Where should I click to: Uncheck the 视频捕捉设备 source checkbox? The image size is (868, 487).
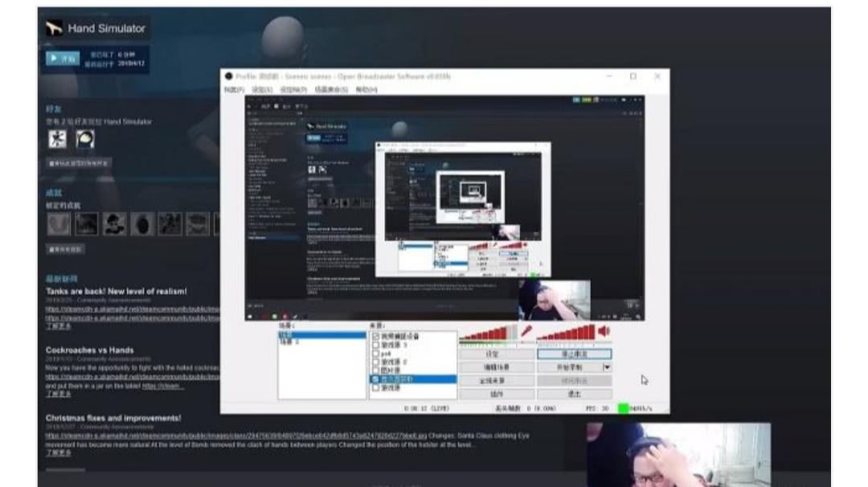tap(376, 337)
